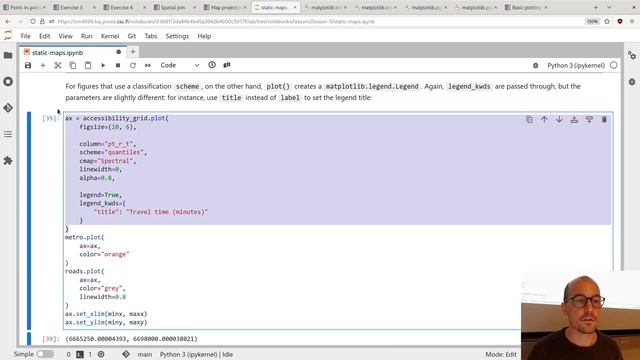Open the clock history icon in toolbar
The image size is (640, 360).
[212, 65]
